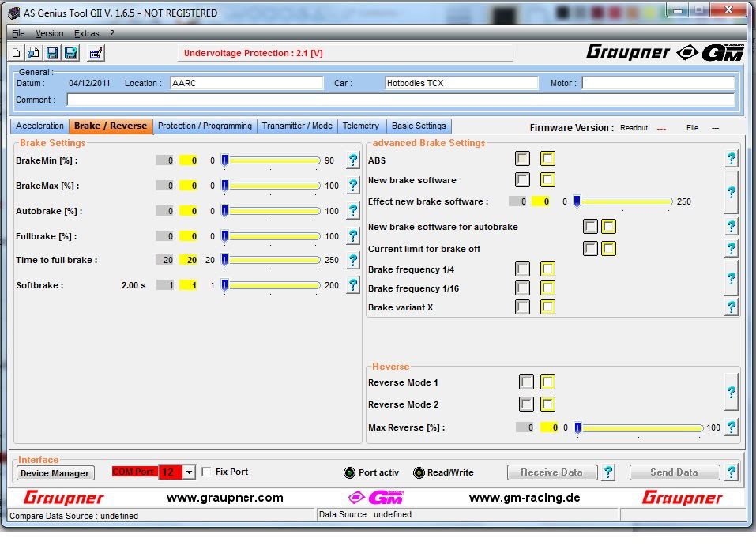Click the New file toolbar icon

[x=16, y=53]
